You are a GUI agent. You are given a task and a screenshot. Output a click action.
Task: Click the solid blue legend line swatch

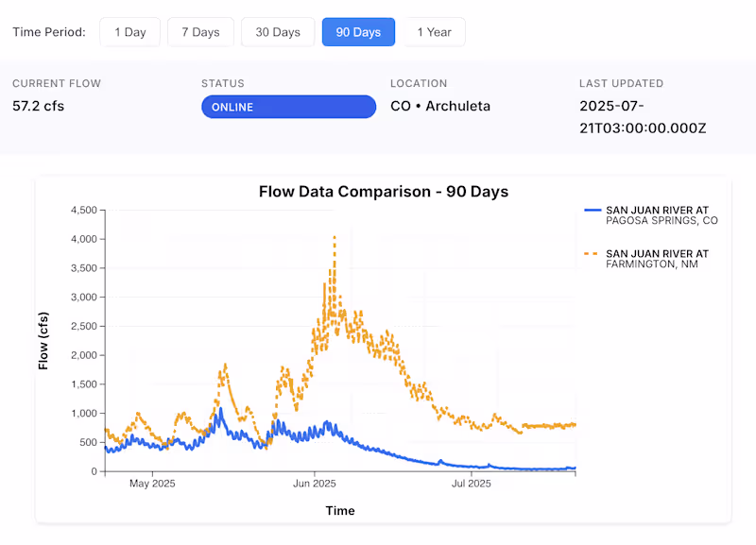pos(593,210)
